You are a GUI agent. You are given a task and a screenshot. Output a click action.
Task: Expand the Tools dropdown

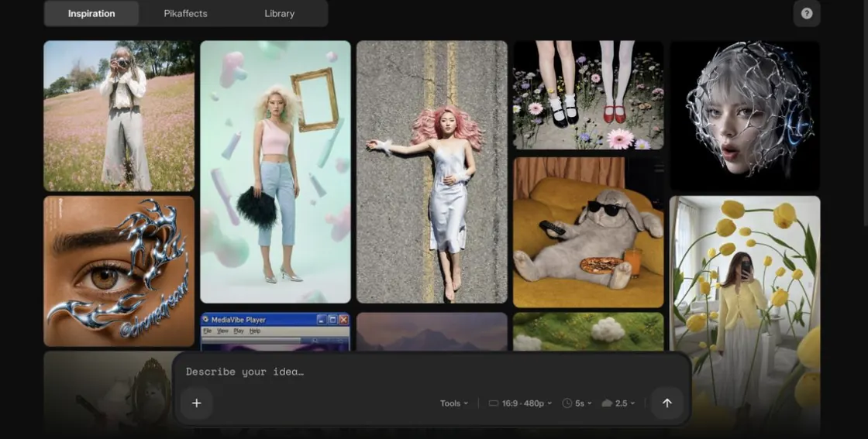point(454,403)
